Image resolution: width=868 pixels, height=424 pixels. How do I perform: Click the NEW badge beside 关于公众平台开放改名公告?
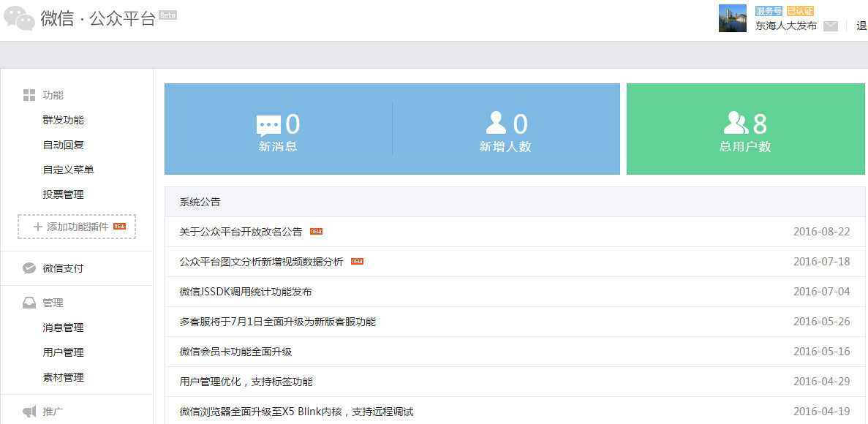pyautogui.click(x=316, y=232)
